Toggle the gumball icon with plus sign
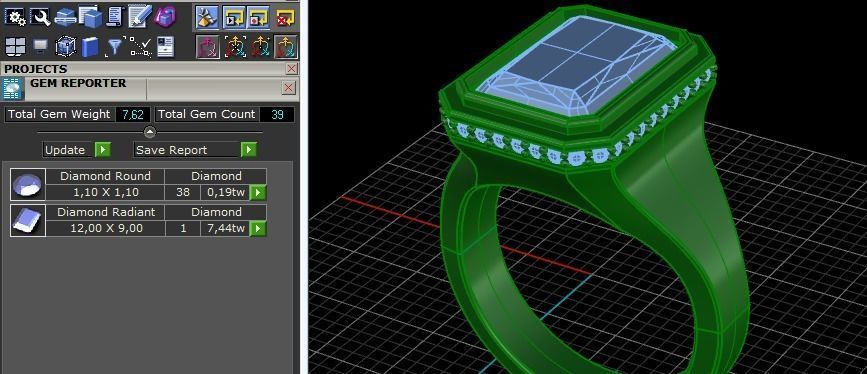This screenshot has width=867, height=374. point(260,47)
